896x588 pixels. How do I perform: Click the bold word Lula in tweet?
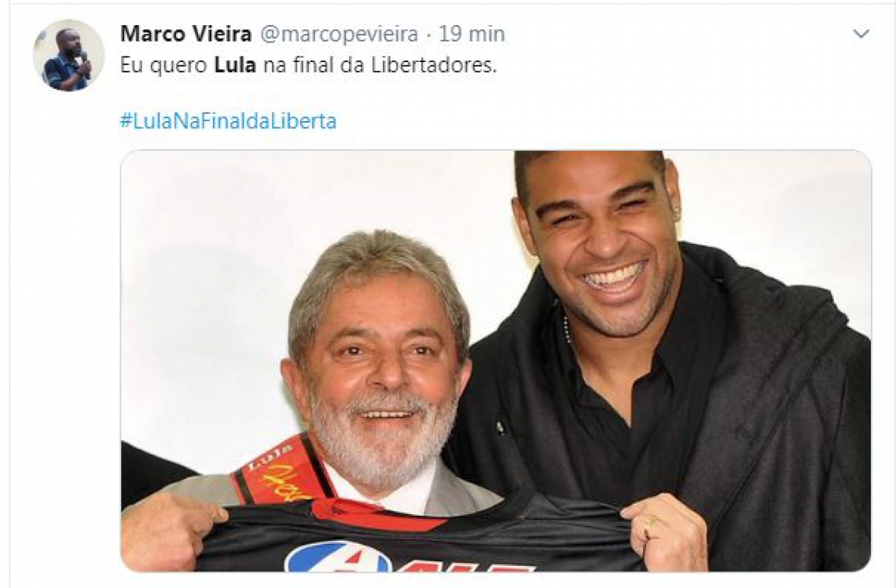click(x=235, y=66)
